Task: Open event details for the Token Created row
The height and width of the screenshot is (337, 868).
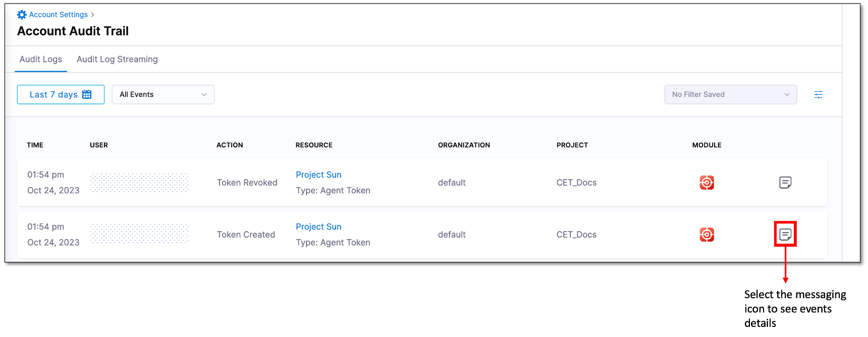Action: 785,234
